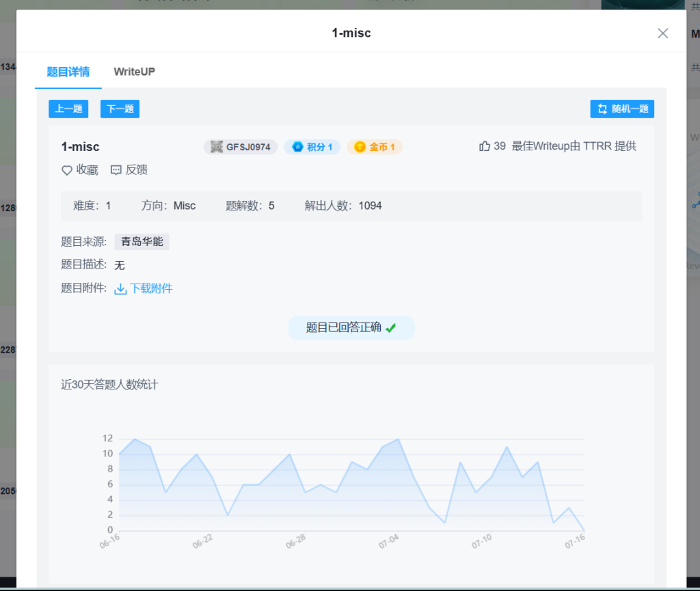
Task: Open the 反馈 feedback chat icon
Action: pyautogui.click(x=116, y=170)
